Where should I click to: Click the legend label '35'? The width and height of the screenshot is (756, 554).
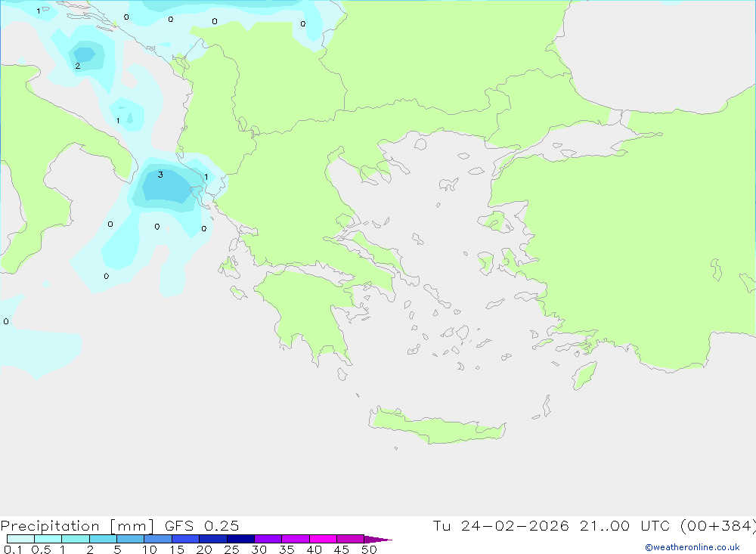287,549
